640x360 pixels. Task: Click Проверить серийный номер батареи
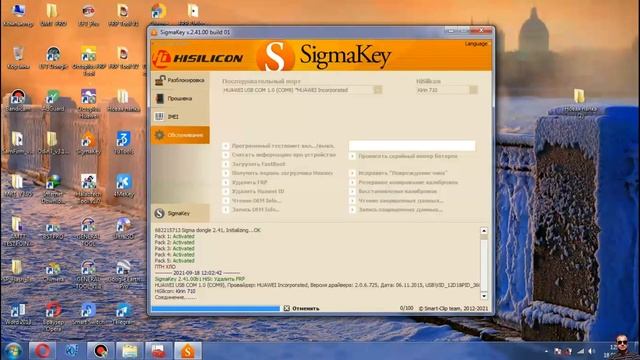pyautogui.click(x=404, y=156)
